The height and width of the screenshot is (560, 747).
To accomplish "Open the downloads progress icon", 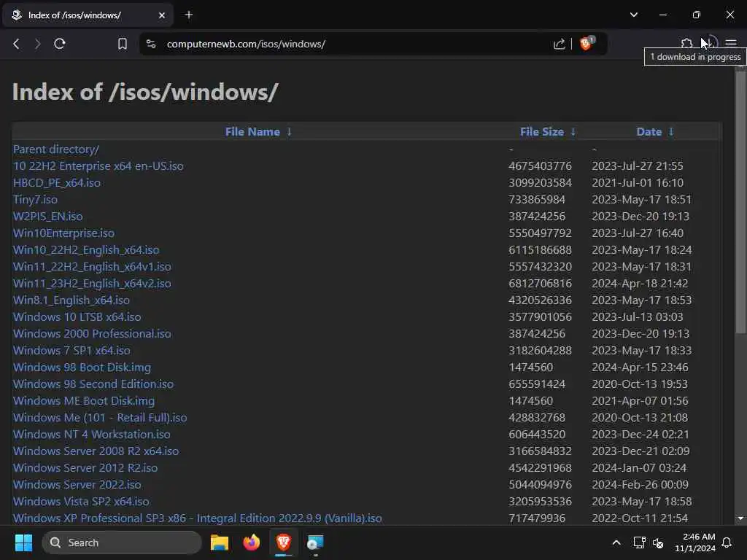I will 709,43.
